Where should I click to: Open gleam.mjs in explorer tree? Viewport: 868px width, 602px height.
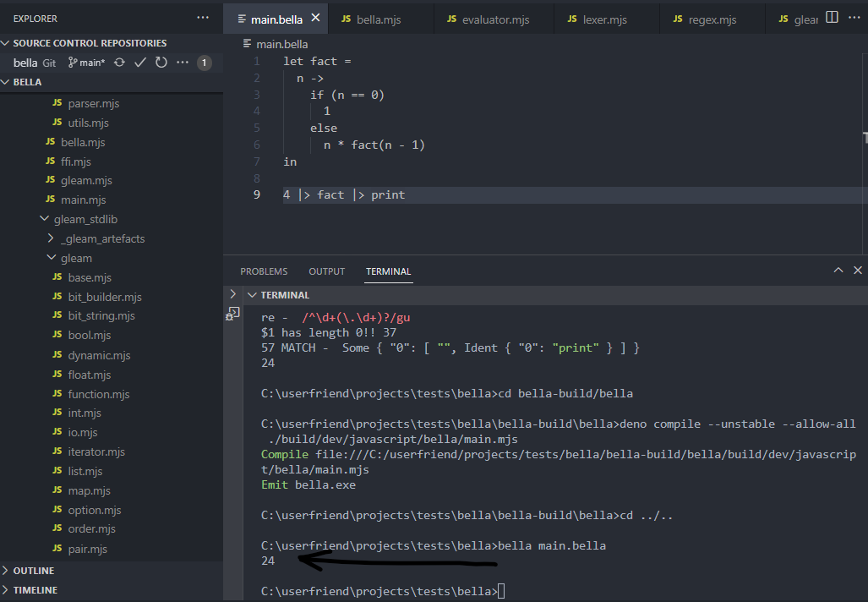click(x=86, y=181)
